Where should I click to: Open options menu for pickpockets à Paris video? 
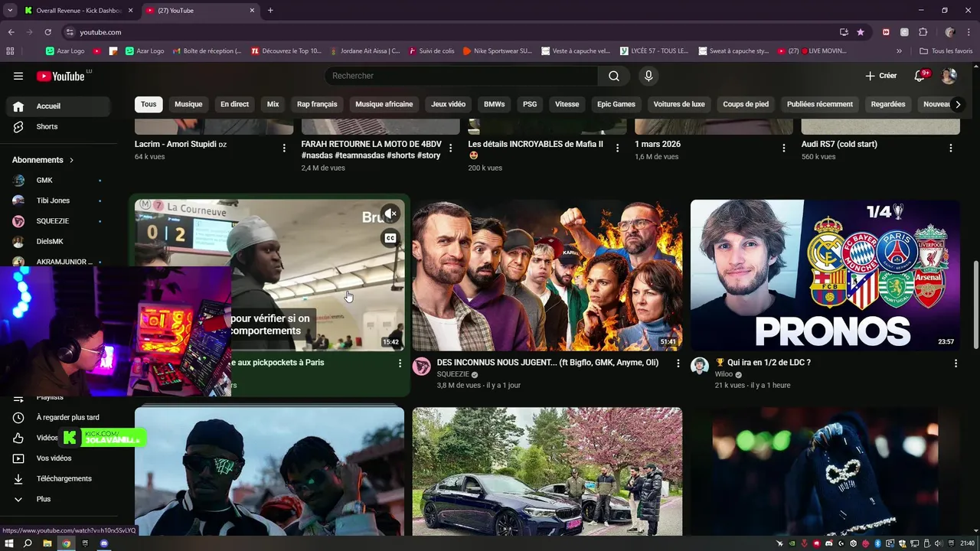[400, 364]
